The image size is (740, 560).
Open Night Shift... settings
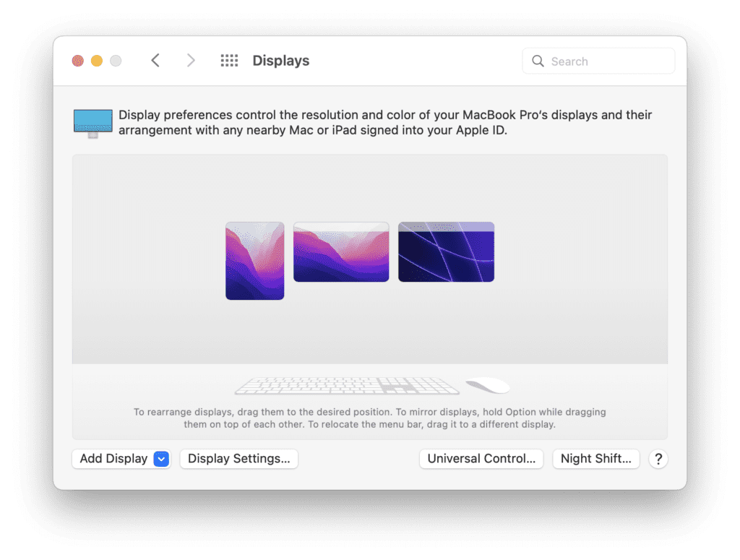pyautogui.click(x=595, y=459)
